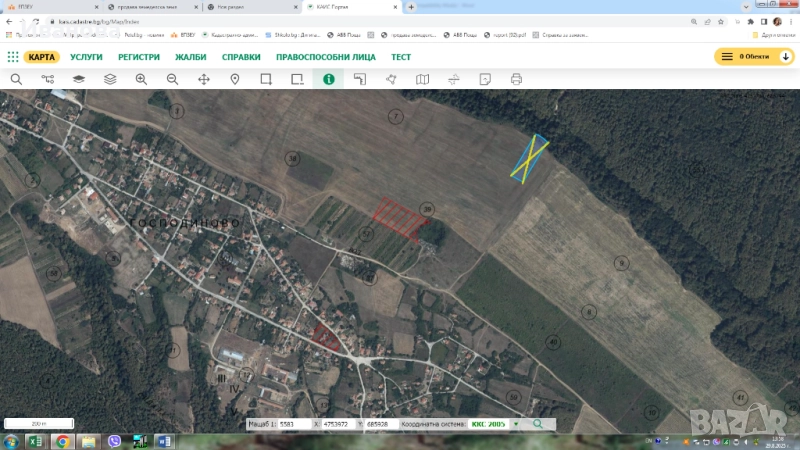Select the zoom in tool
The width and height of the screenshot is (800, 450).
(141, 79)
